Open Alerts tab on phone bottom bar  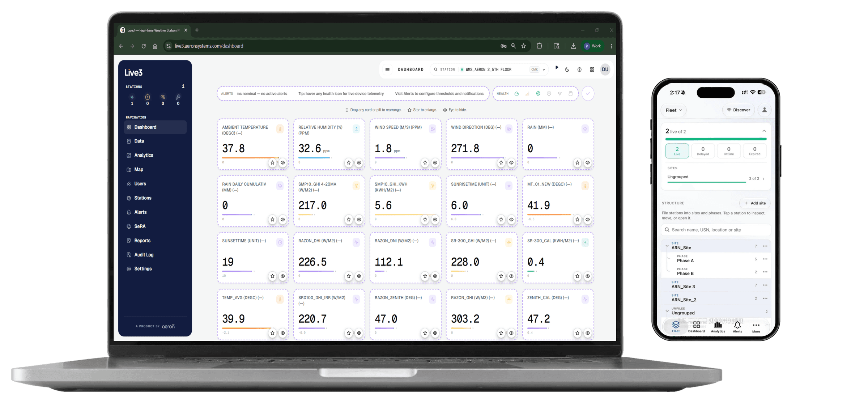[737, 327]
